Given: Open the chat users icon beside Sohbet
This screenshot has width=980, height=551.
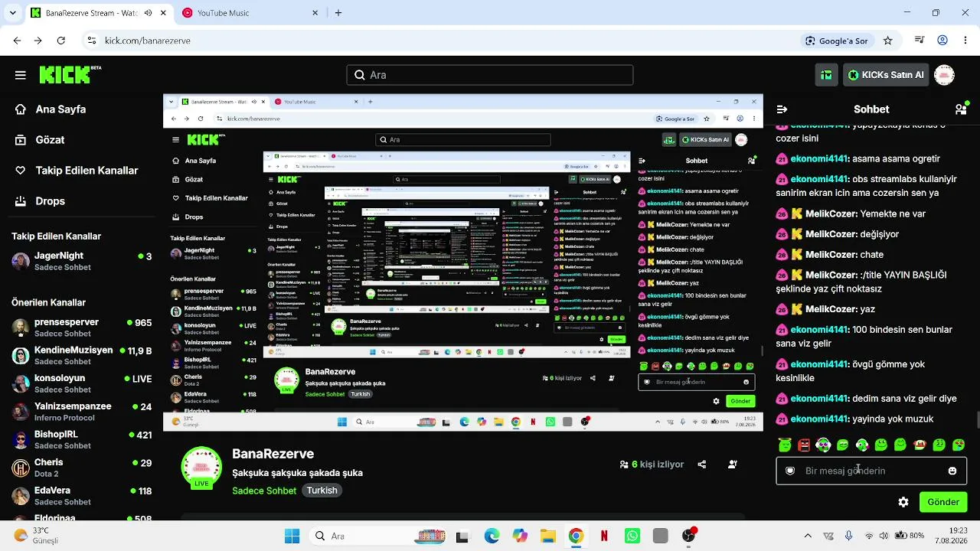Looking at the screenshot, I should (x=961, y=109).
